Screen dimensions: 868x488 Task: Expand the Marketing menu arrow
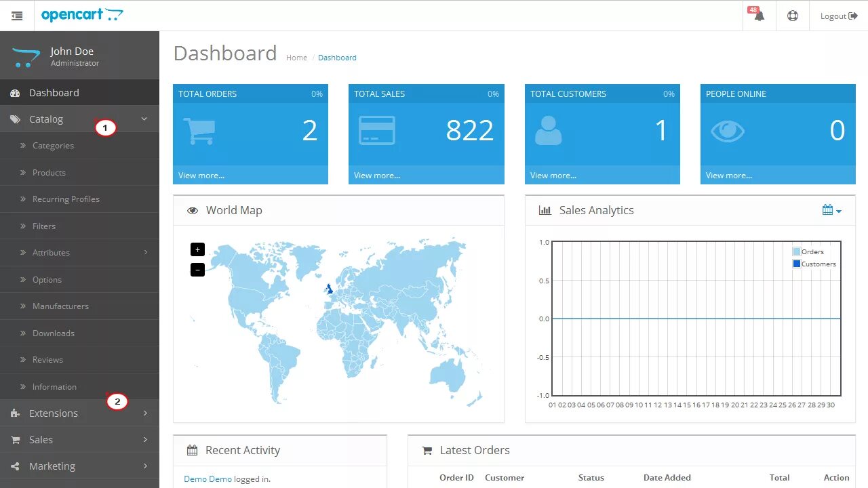[x=145, y=466]
